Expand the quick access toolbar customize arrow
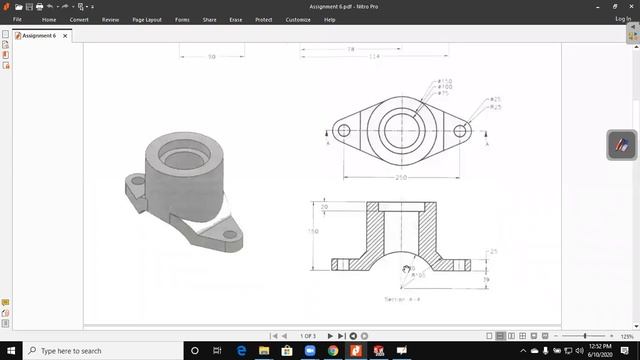The height and width of the screenshot is (360, 640). (93, 7)
